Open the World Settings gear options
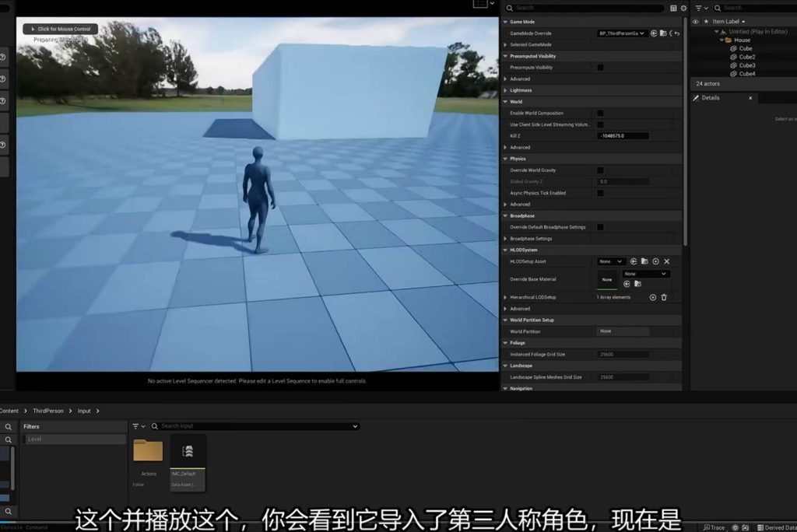 point(683,8)
